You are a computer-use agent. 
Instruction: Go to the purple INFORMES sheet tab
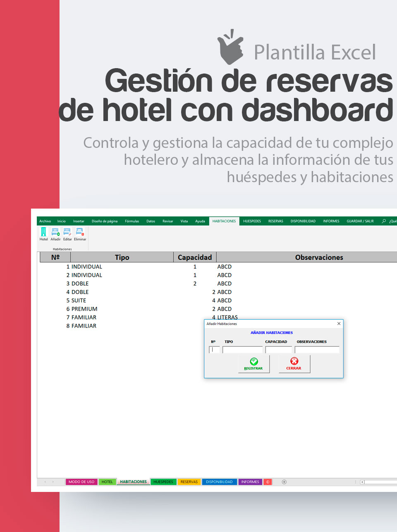[250, 482]
